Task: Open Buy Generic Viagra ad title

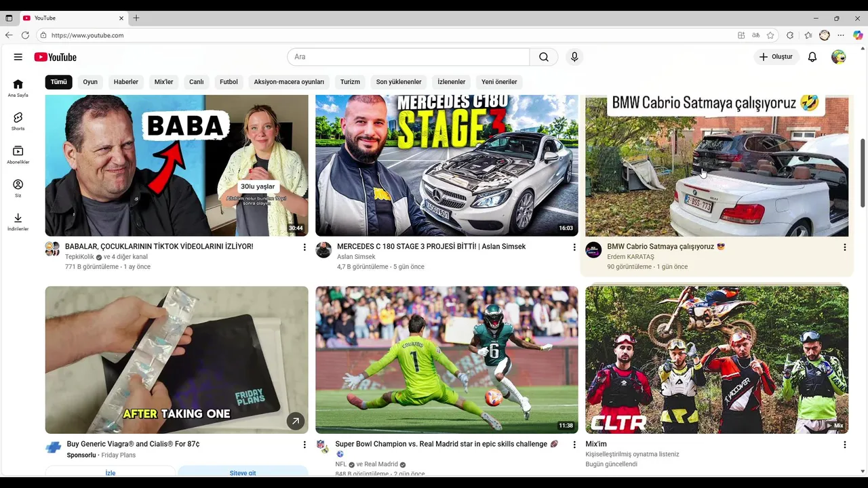Action: (133, 445)
